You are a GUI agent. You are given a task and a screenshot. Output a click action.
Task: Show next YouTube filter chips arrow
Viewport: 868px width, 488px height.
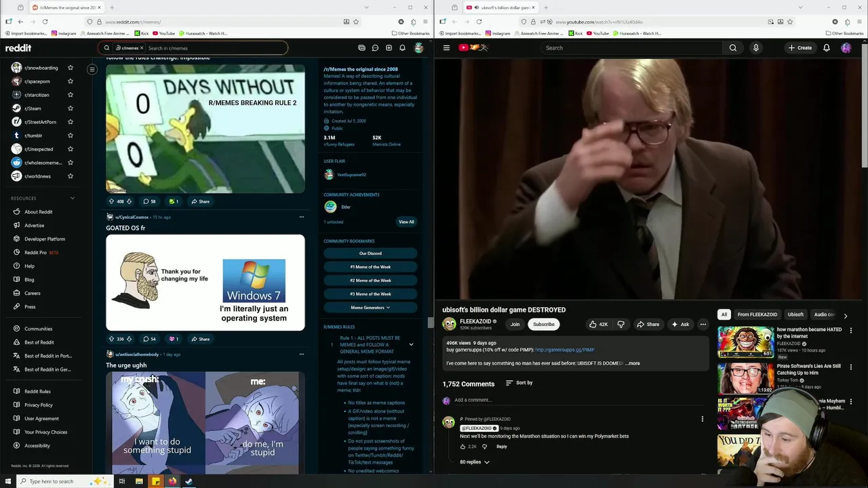[845, 316]
